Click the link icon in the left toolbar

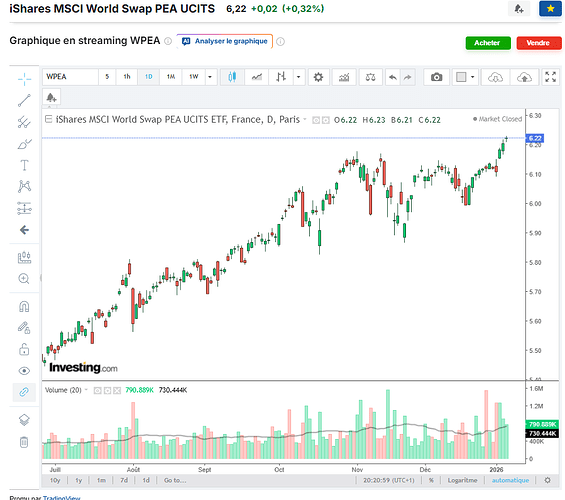coord(24,392)
